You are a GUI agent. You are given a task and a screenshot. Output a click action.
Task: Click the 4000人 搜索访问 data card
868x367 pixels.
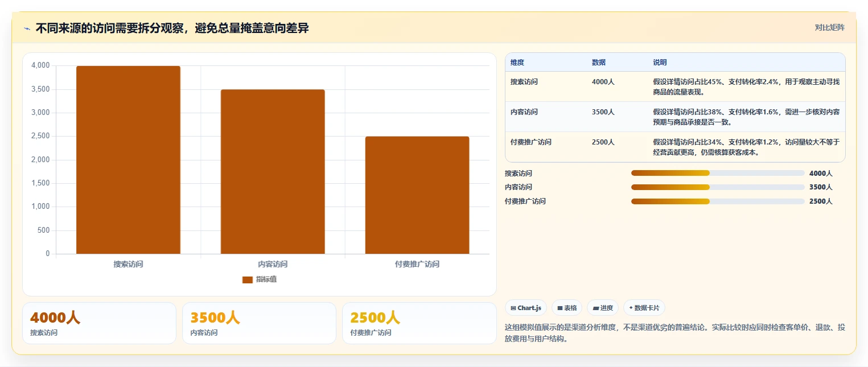click(99, 323)
